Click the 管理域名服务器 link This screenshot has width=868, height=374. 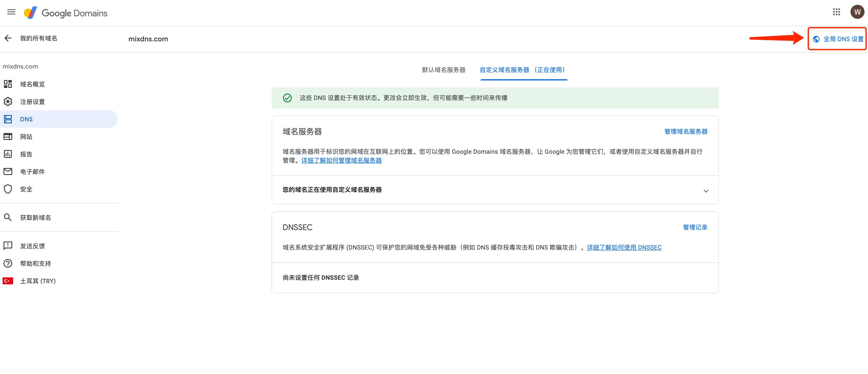(x=686, y=132)
